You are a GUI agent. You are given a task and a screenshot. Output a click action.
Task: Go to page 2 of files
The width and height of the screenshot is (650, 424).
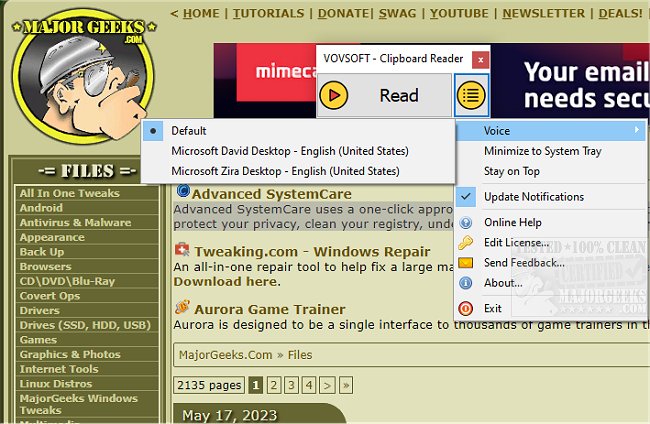(x=274, y=385)
